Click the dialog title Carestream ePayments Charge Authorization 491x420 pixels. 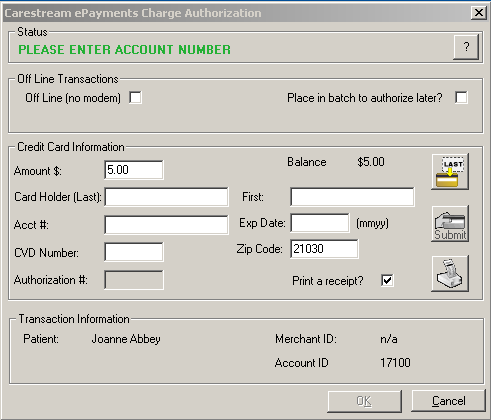click(x=133, y=13)
